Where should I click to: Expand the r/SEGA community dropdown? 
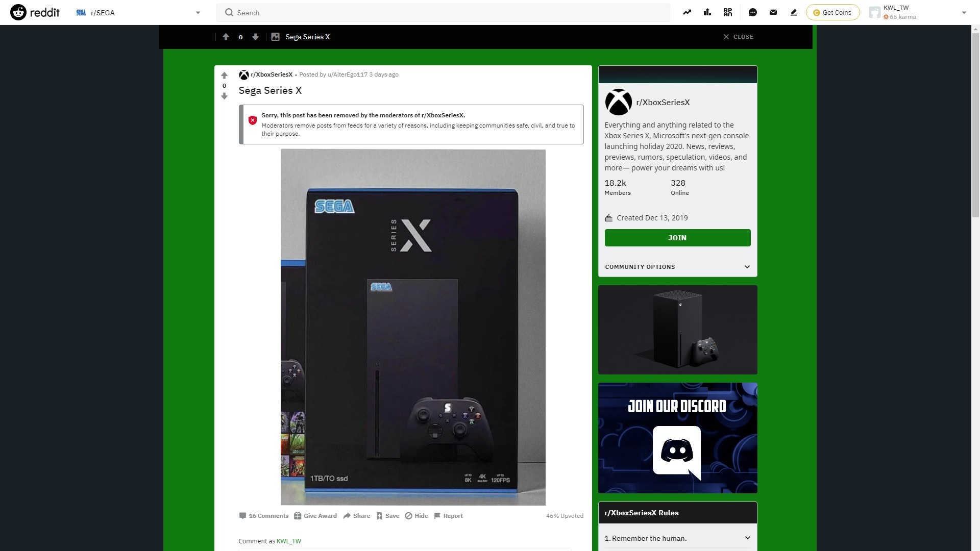pyautogui.click(x=198, y=13)
